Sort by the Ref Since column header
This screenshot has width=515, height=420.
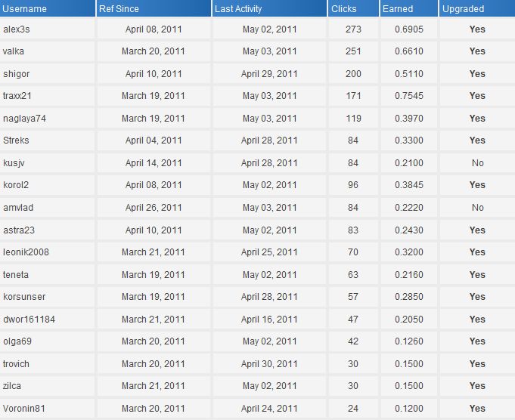click(x=119, y=8)
